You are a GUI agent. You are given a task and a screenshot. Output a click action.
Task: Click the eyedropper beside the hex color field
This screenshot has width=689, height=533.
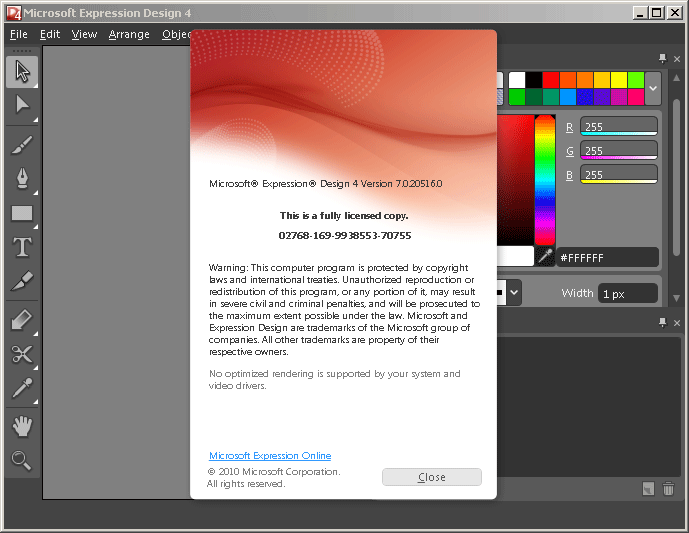tap(545, 256)
